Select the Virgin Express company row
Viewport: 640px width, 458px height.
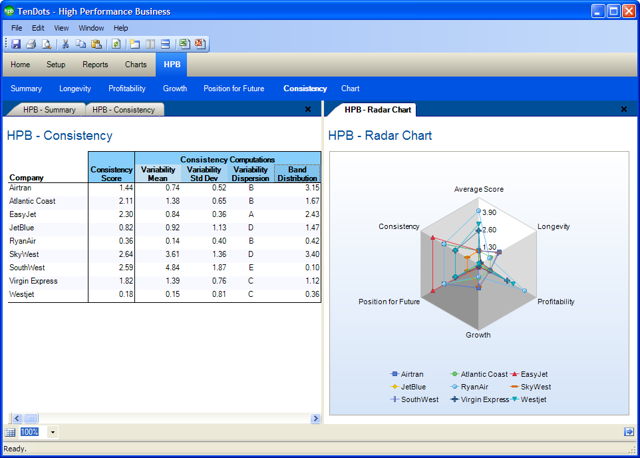coord(164,281)
